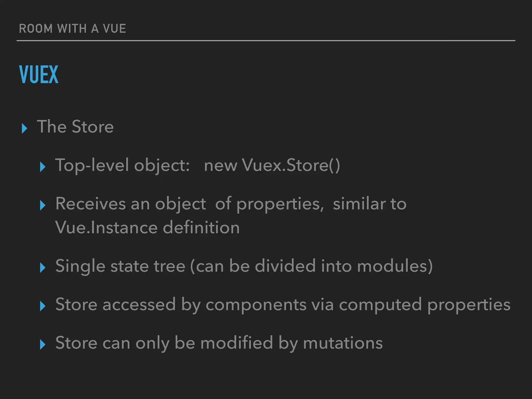Screen dimensions: 532x399
Task: Click the blue arrow bullet beside The Store
Action: pos(25,129)
